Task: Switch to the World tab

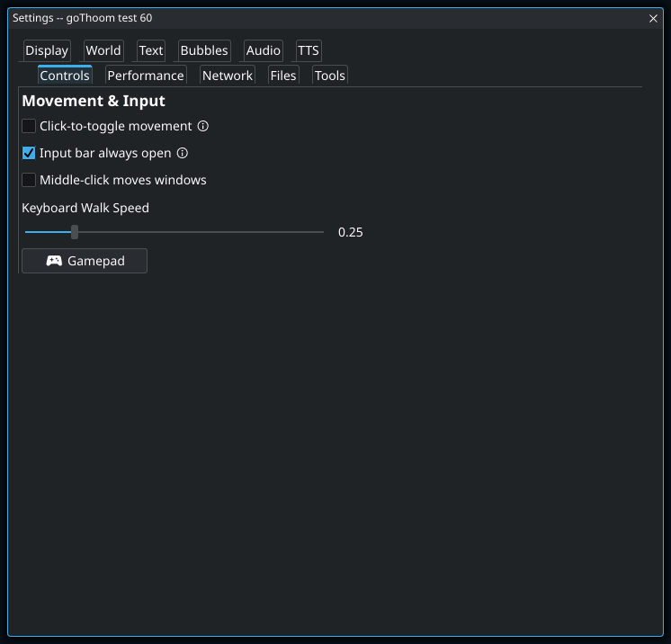Action: (x=103, y=50)
